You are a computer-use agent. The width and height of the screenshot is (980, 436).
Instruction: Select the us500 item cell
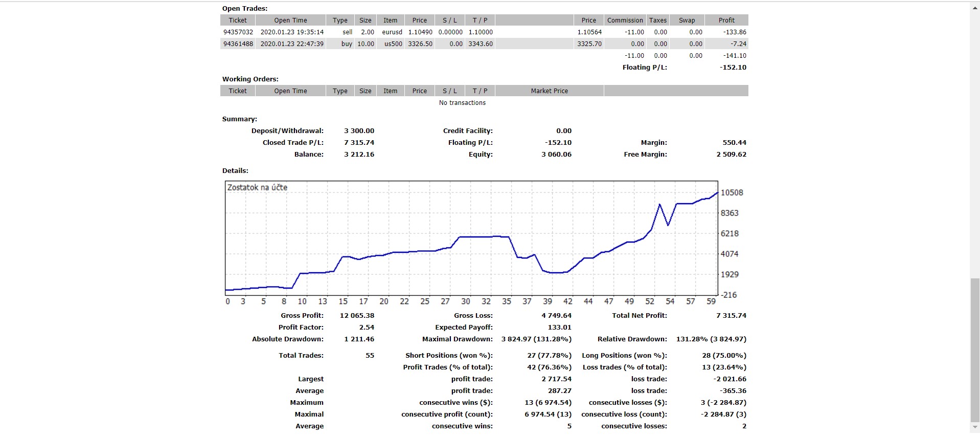393,44
